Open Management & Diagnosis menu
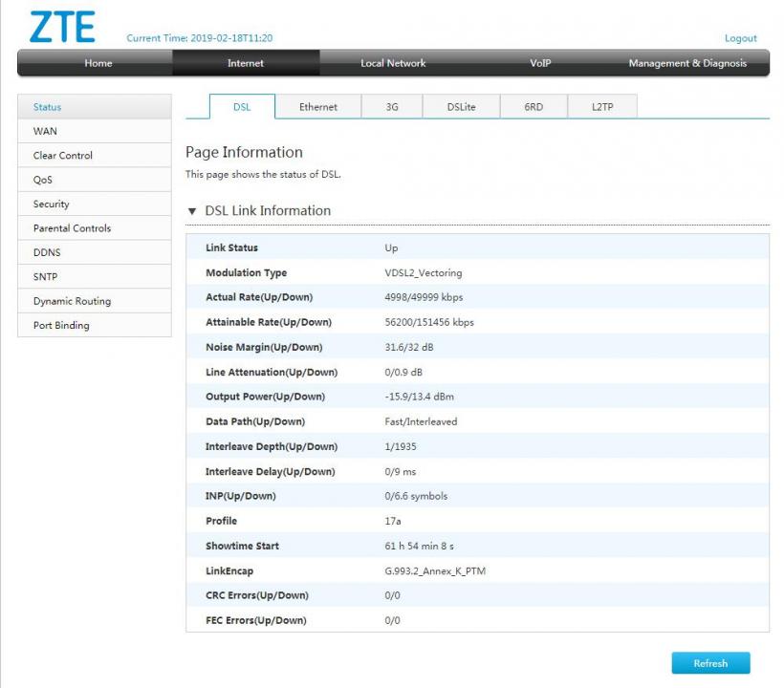Screen dimensions: 784x688 (686, 63)
